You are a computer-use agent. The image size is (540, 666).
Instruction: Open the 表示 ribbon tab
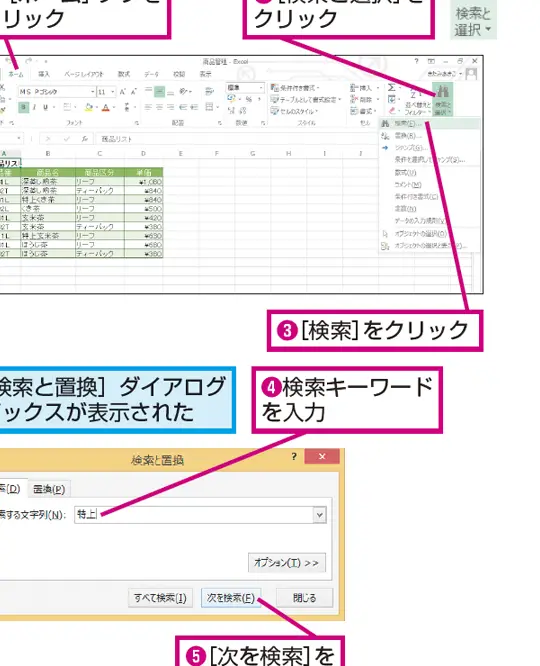click(206, 74)
